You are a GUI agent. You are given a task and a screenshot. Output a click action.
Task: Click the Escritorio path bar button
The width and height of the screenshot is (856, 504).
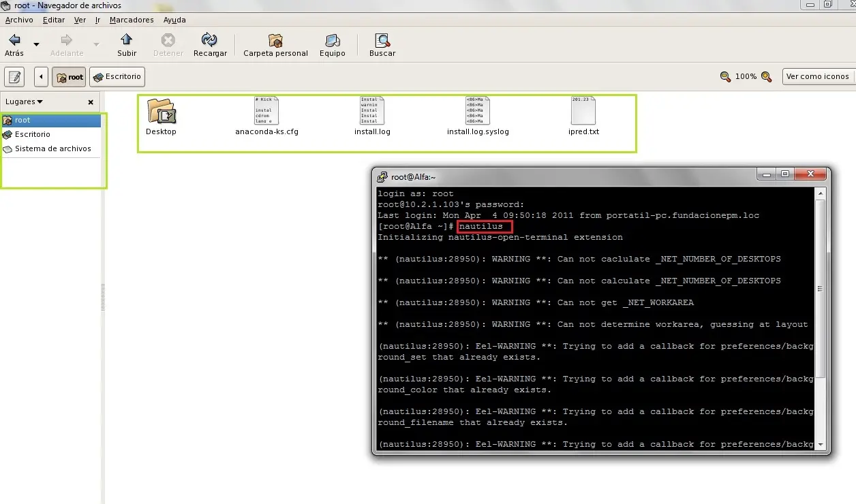(117, 77)
